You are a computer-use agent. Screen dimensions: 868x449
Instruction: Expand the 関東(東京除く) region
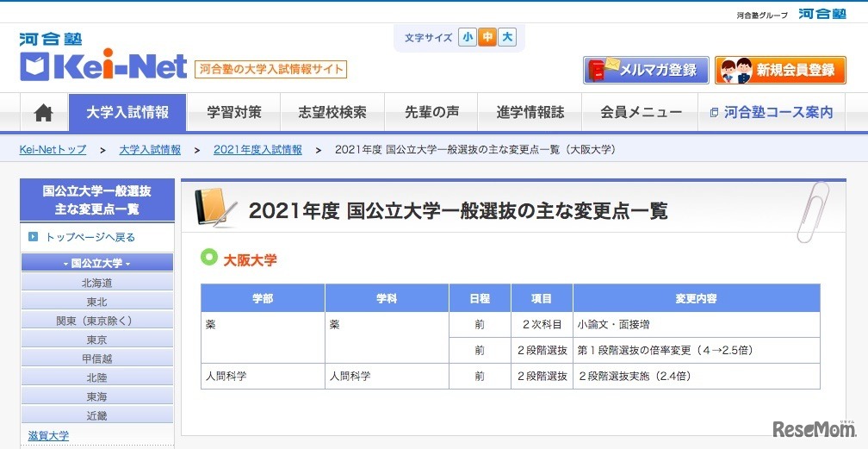[96, 321]
